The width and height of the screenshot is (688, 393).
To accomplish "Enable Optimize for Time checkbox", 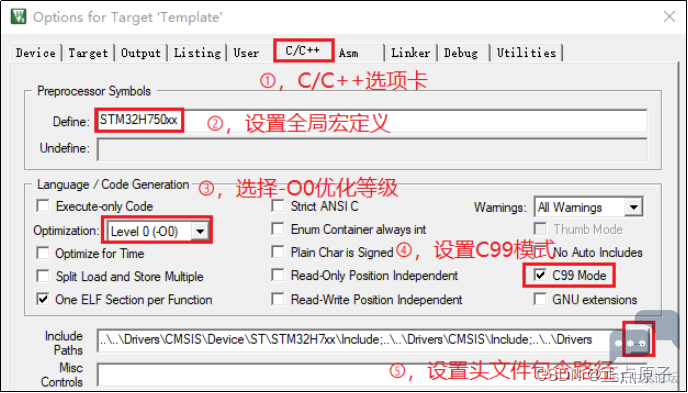I will pyautogui.click(x=43, y=253).
